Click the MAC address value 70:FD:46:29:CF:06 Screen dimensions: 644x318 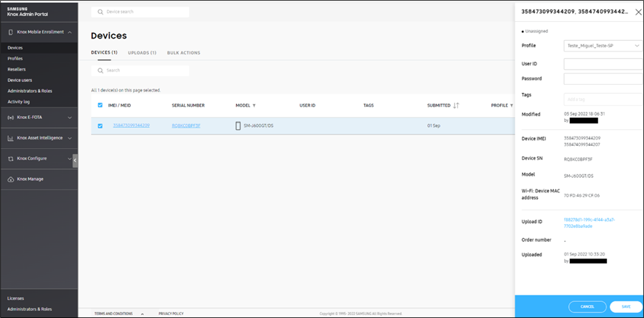582,195
